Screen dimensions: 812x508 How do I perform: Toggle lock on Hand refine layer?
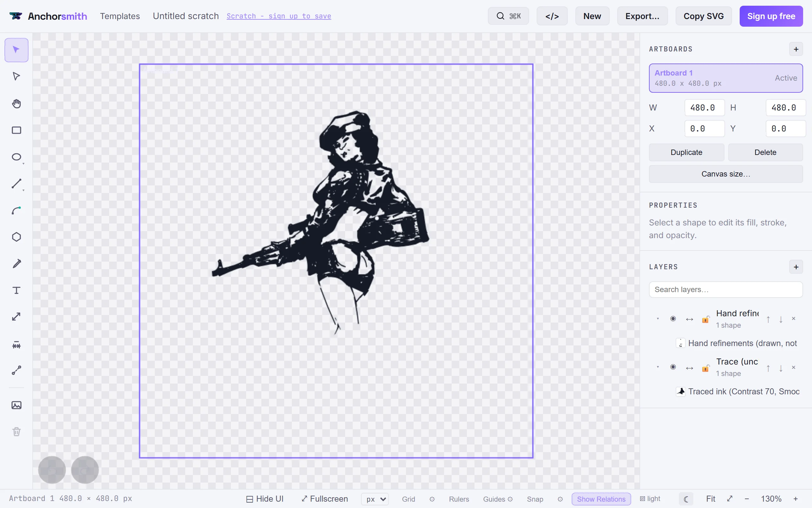click(x=706, y=319)
